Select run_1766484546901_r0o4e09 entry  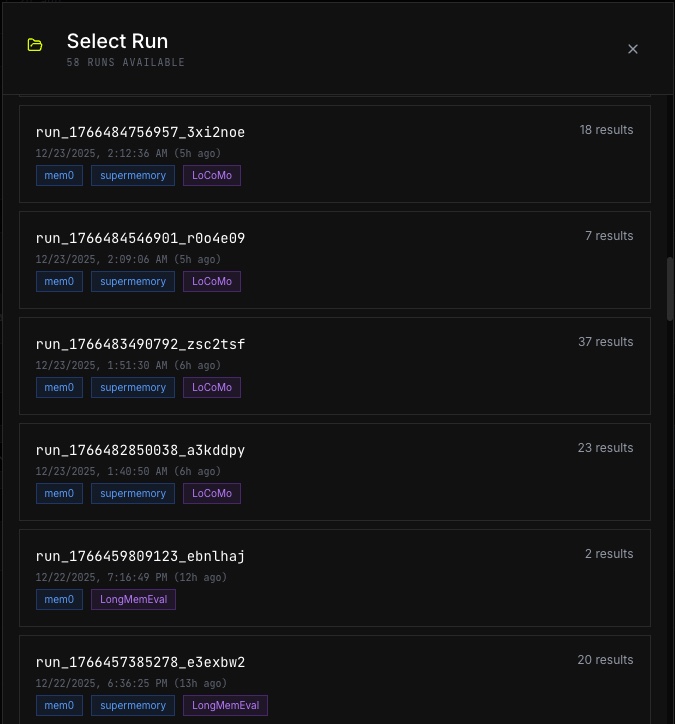[335, 260]
